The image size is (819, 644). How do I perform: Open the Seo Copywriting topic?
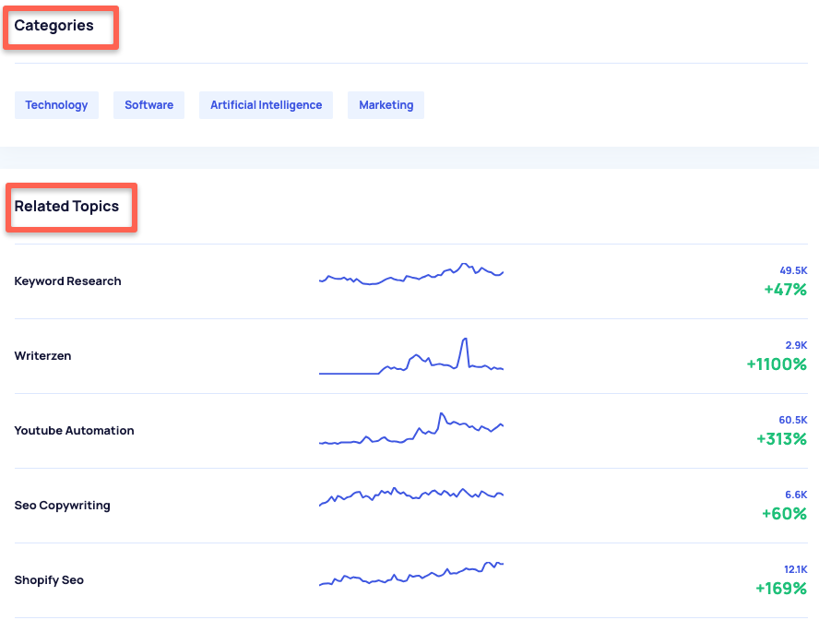pyautogui.click(x=62, y=505)
